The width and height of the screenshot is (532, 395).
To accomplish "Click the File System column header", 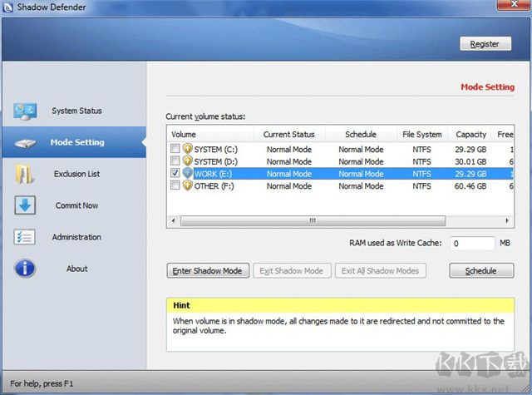I will [421, 134].
